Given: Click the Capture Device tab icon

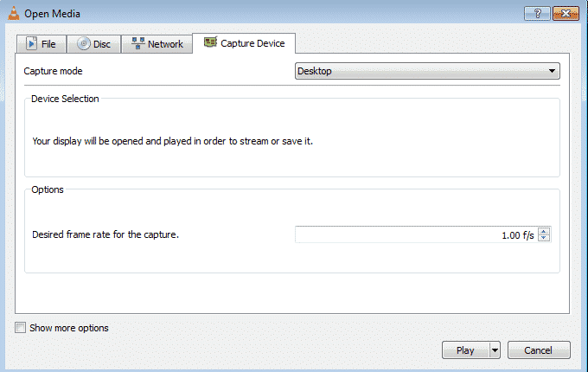Looking at the screenshot, I should tap(209, 42).
